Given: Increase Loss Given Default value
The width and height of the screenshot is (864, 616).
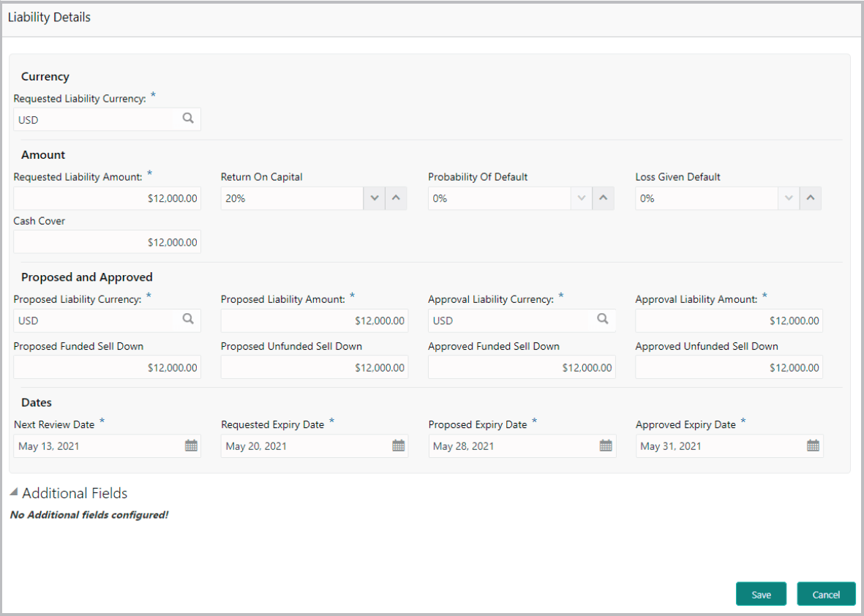Looking at the screenshot, I should pos(811,198).
